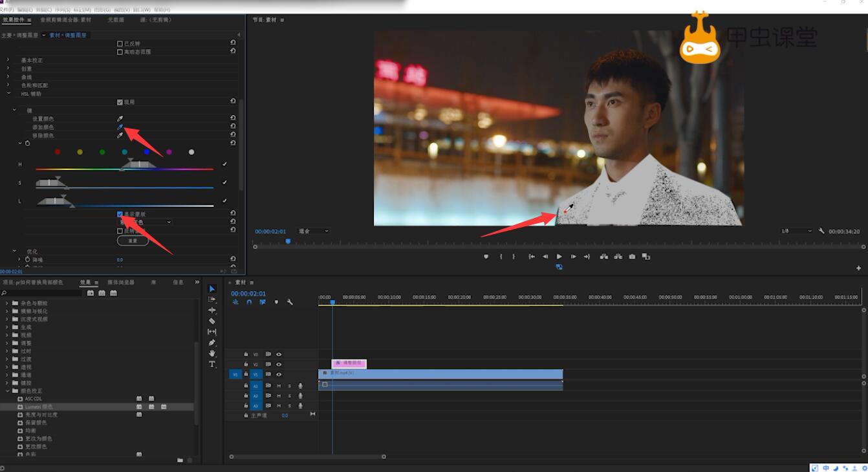Step back one frame

click(x=545, y=257)
